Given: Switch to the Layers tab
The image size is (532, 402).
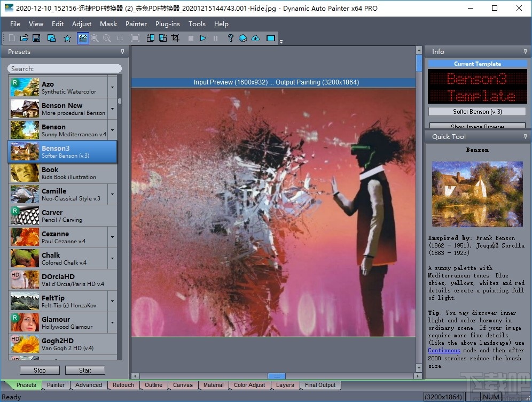Looking at the screenshot, I should click(285, 385).
